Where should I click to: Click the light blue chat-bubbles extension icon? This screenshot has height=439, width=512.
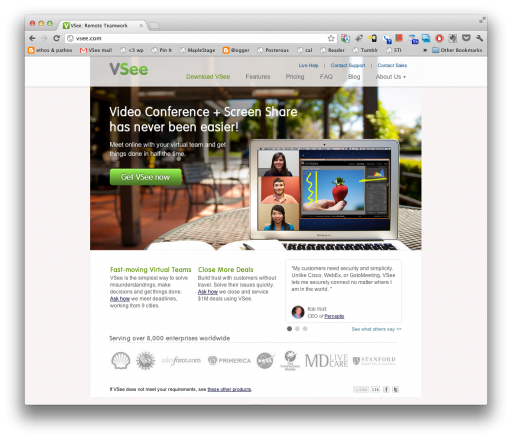tap(426, 38)
